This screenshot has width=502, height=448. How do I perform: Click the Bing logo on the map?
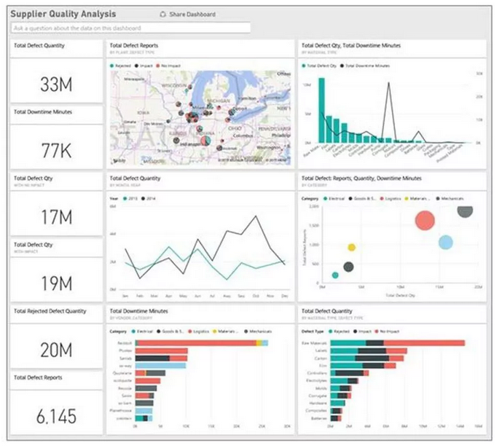[x=117, y=160]
